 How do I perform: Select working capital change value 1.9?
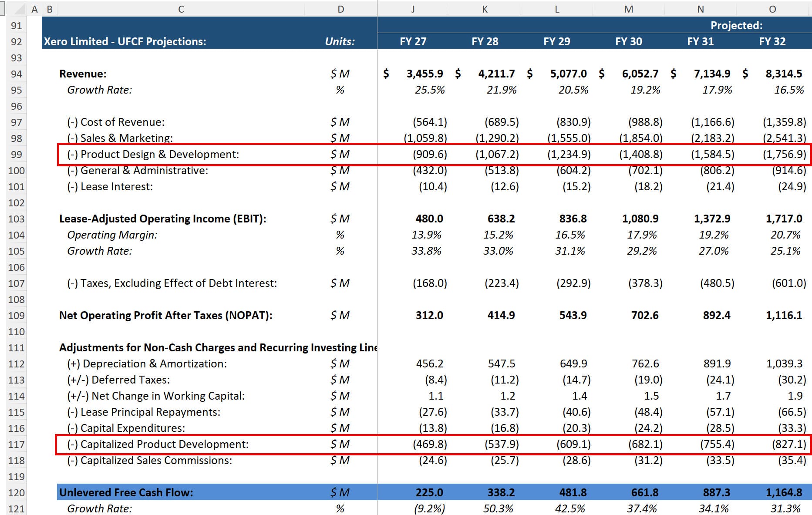tap(795, 396)
